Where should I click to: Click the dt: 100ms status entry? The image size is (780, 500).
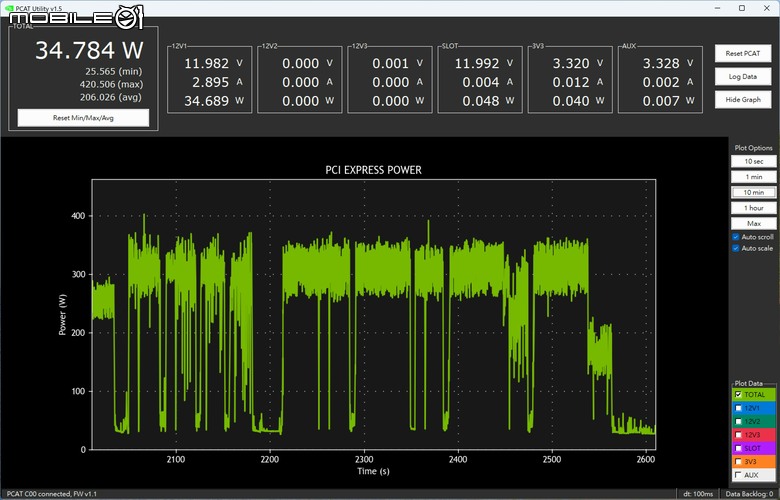click(698, 494)
